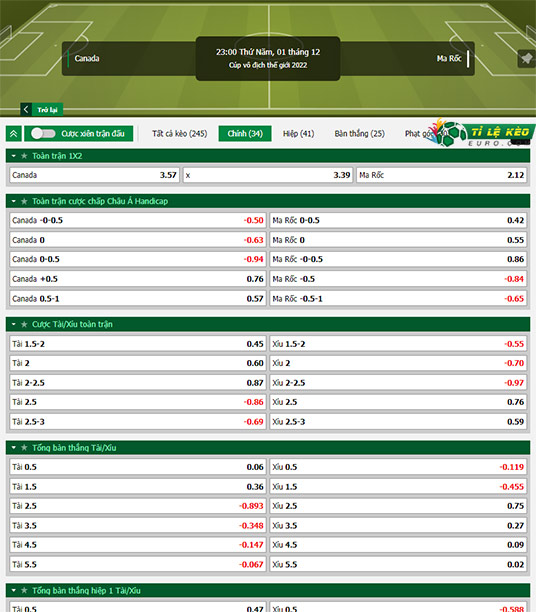Viewport: 536px width, 612px height.
Task: Star the Cược Tài/Xỉu toàn trận section
Action: [x=24, y=324]
